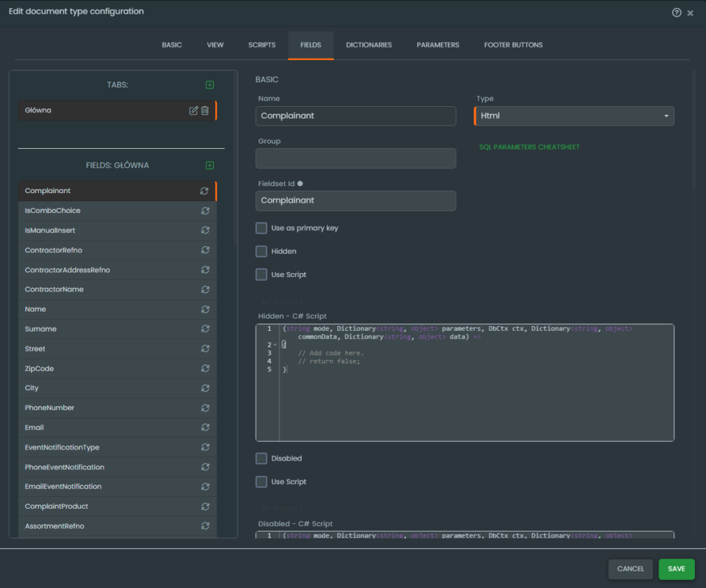The width and height of the screenshot is (706, 588).
Task: Tick the Disabled checkbox
Action: (x=261, y=458)
